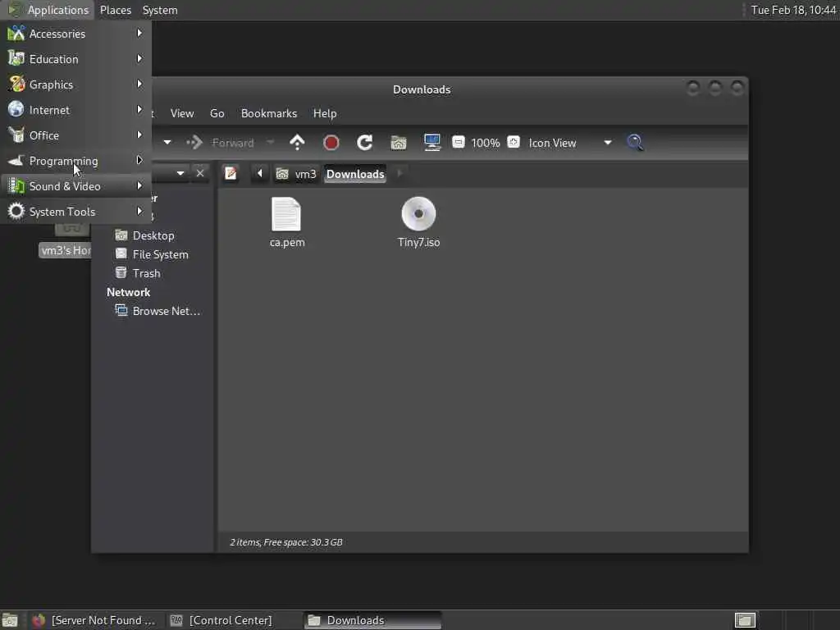
Task: Open Trash in the sidebar
Action: (x=146, y=273)
